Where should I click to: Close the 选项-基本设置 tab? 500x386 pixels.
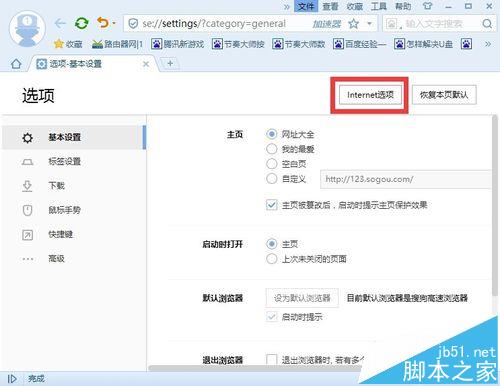[x=146, y=64]
